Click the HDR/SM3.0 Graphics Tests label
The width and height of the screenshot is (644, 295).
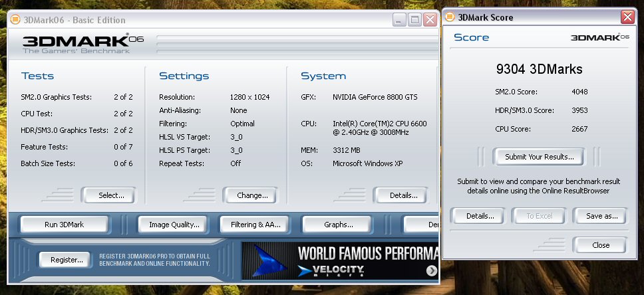pyautogui.click(x=65, y=130)
